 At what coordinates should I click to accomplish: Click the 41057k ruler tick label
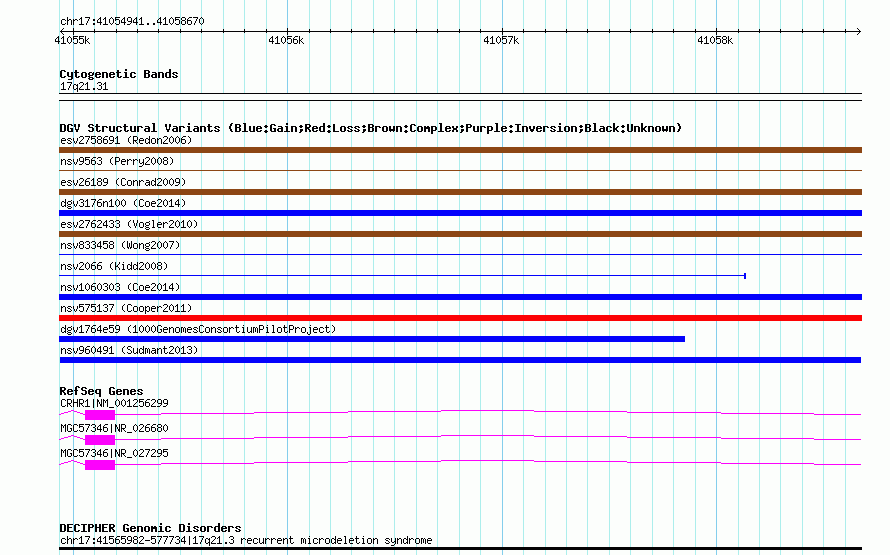tap(501, 40)
